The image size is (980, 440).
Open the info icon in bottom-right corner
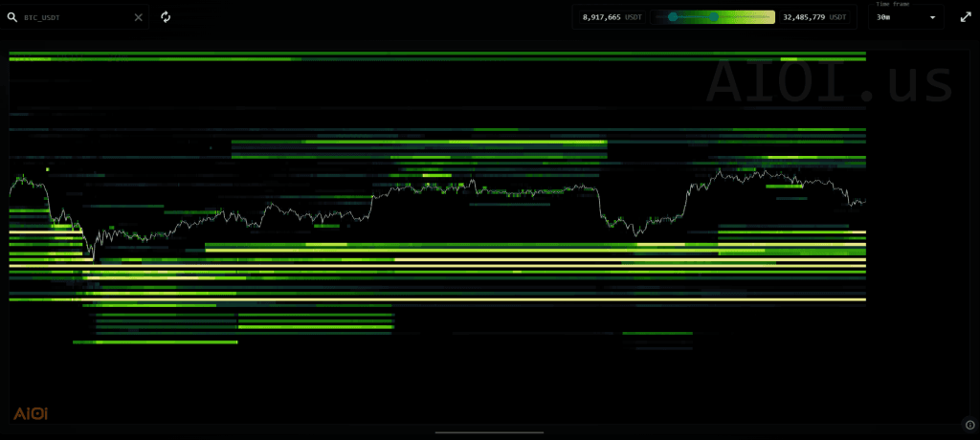(969, 425)
